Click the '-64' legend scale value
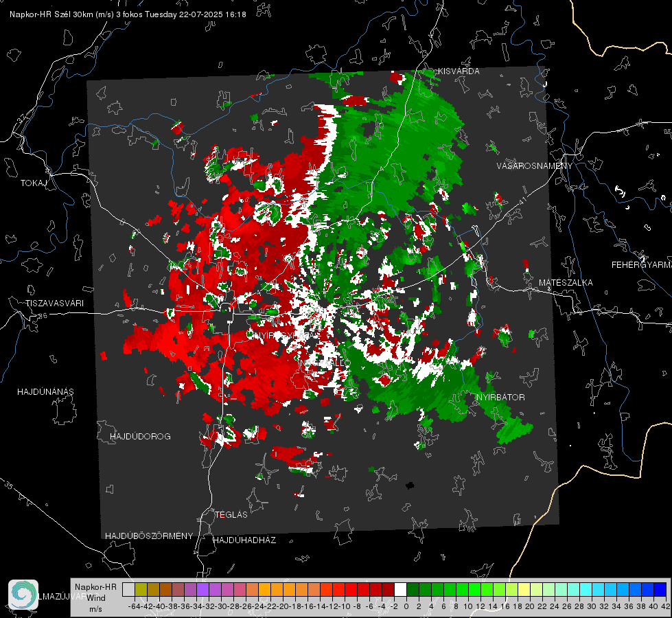Viewport: 672px width, 618px height. click(134, 606)
